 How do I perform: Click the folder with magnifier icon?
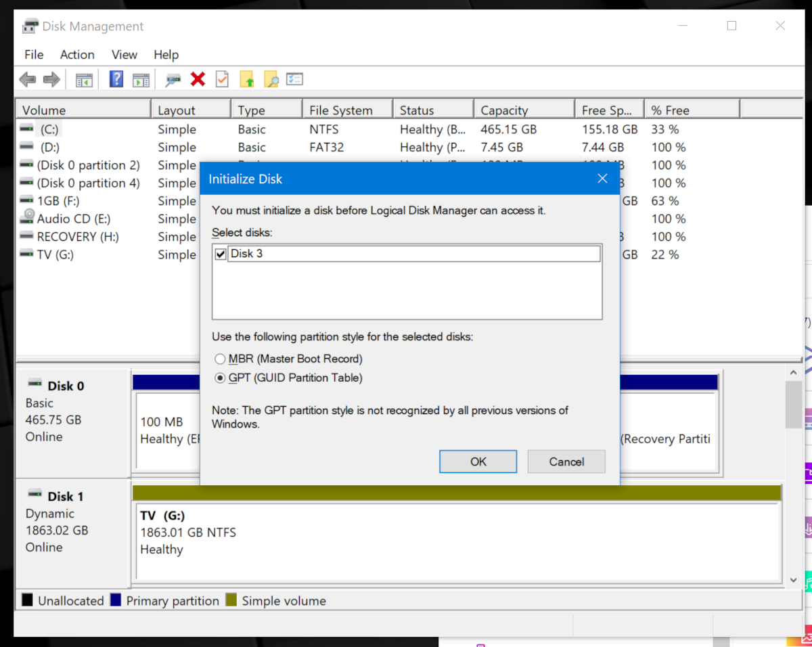click(271, 80)
